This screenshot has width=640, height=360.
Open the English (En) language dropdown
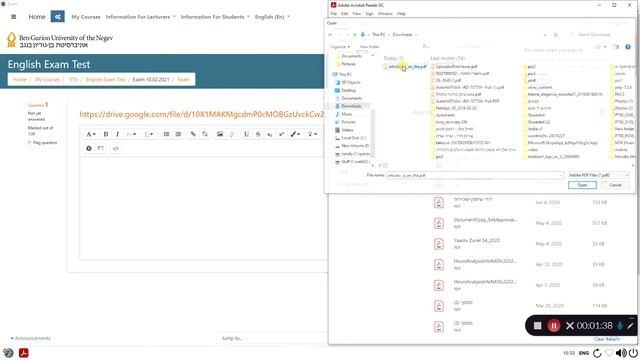coord(272,17)
